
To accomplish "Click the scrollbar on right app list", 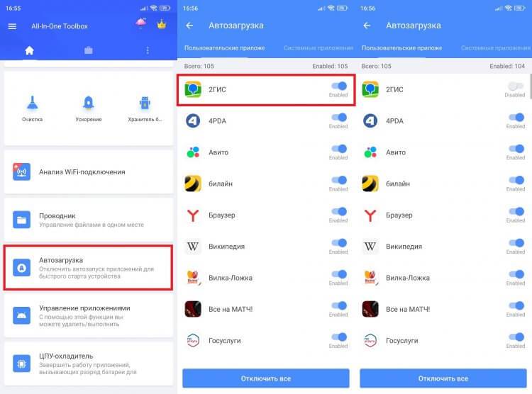I will pyautogui.click(x=531, y=86).
